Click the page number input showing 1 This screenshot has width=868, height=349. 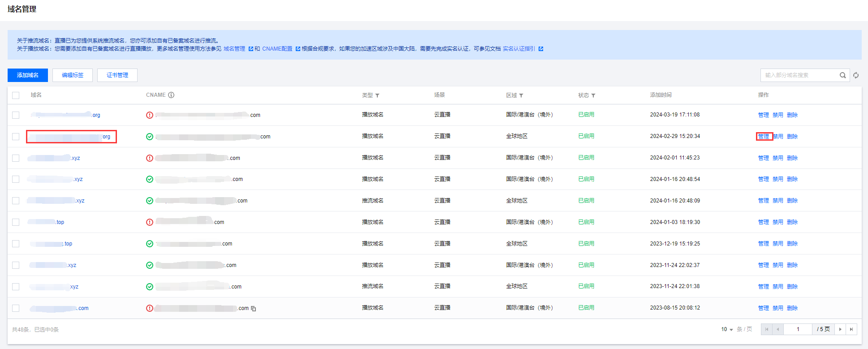tap(798, 329)
